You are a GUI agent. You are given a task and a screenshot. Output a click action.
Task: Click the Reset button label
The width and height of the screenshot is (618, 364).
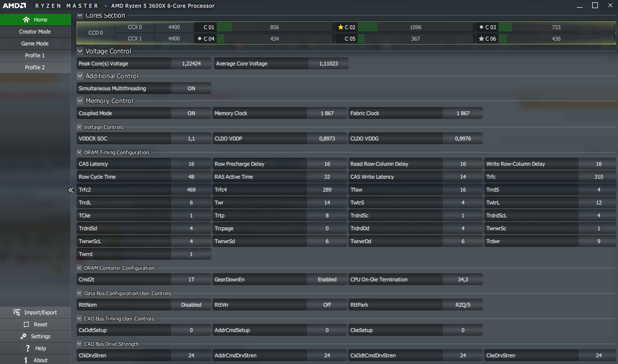tap(41, 324)
